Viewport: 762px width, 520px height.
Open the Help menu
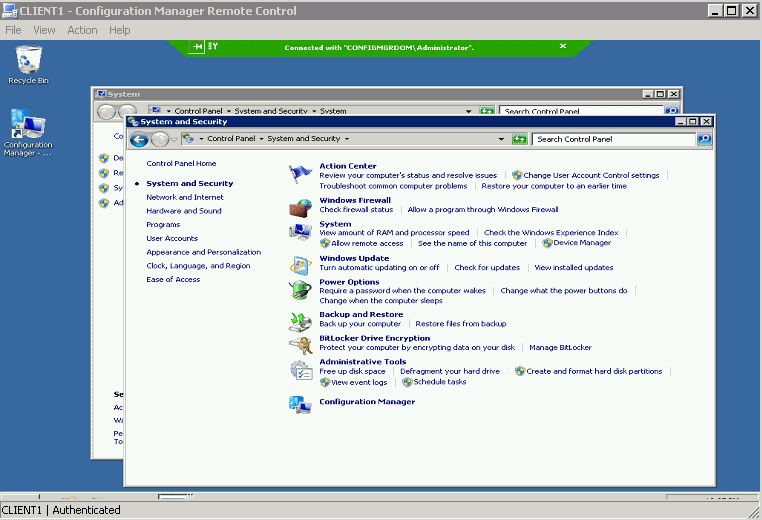point(120,30)
